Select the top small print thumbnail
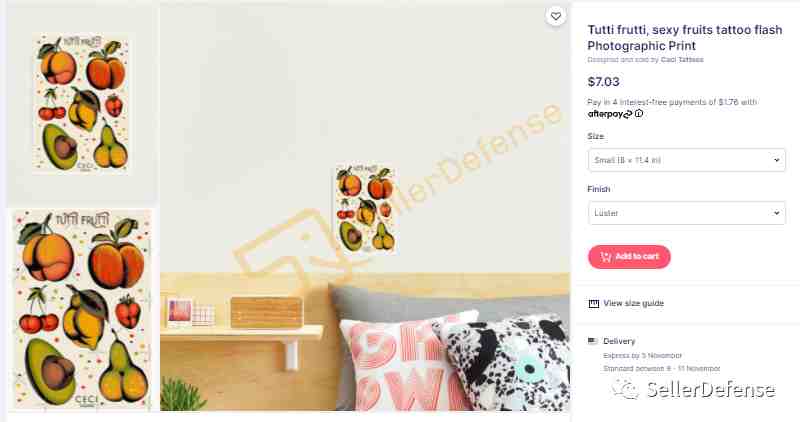The width and height of the screenshot is (800, 422). (82, 103)
